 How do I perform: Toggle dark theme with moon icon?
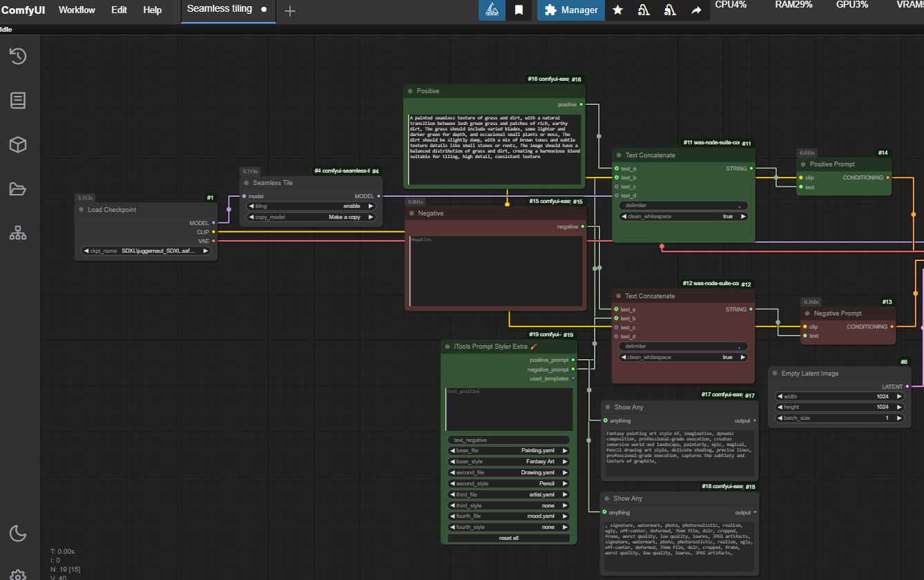tap(18, 533)
